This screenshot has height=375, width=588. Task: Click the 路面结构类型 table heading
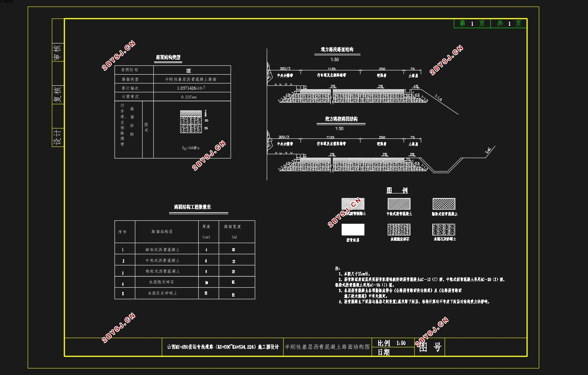[x=168, y=57]
